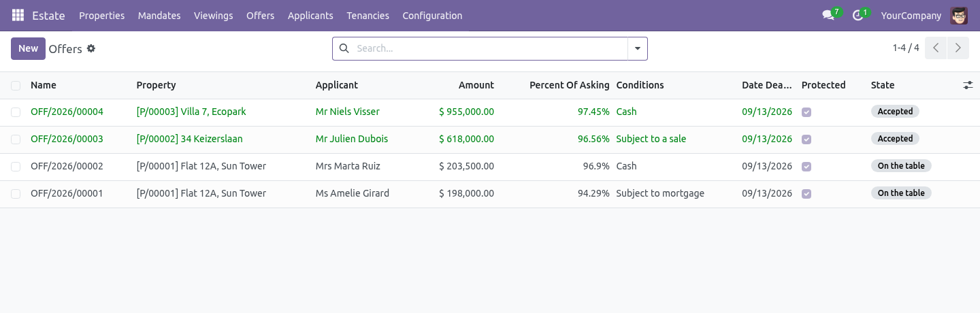Click the 1-4 / 4 pager counter
This screenshot has width=980, height=313.
906,48
